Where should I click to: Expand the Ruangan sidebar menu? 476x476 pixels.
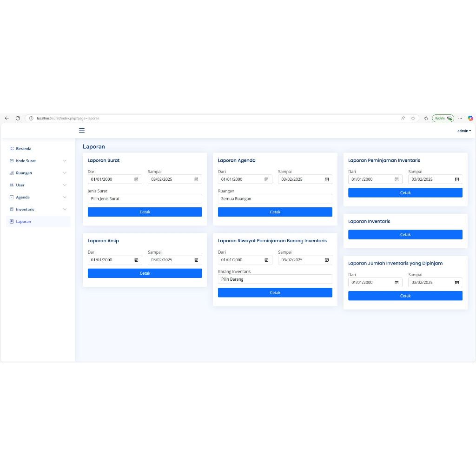pos(38,173)
